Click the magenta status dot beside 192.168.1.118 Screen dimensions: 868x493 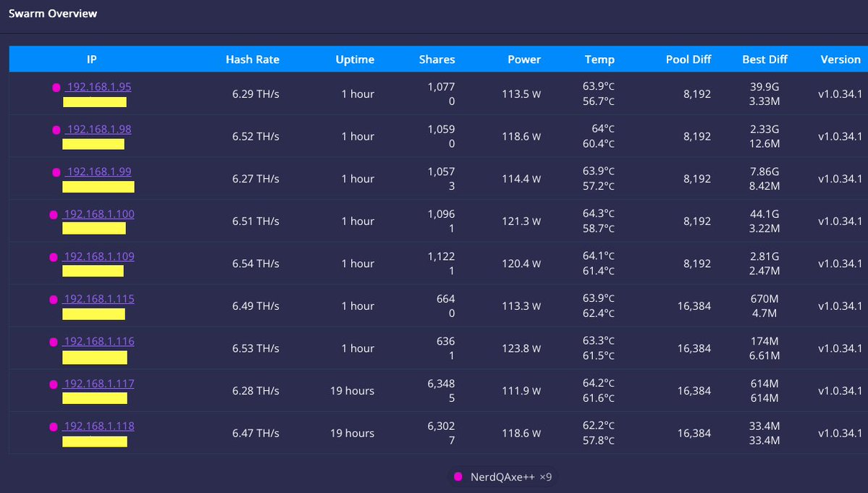(x=54, y=426)
